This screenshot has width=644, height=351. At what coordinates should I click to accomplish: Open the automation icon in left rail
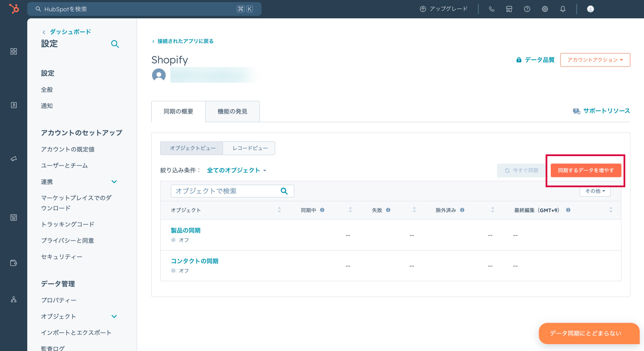[x=14, y=299]
